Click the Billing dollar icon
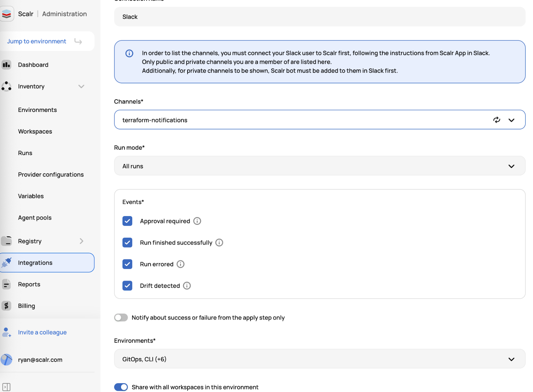Viewport: 533px width, 392px height. click(6, 306)
